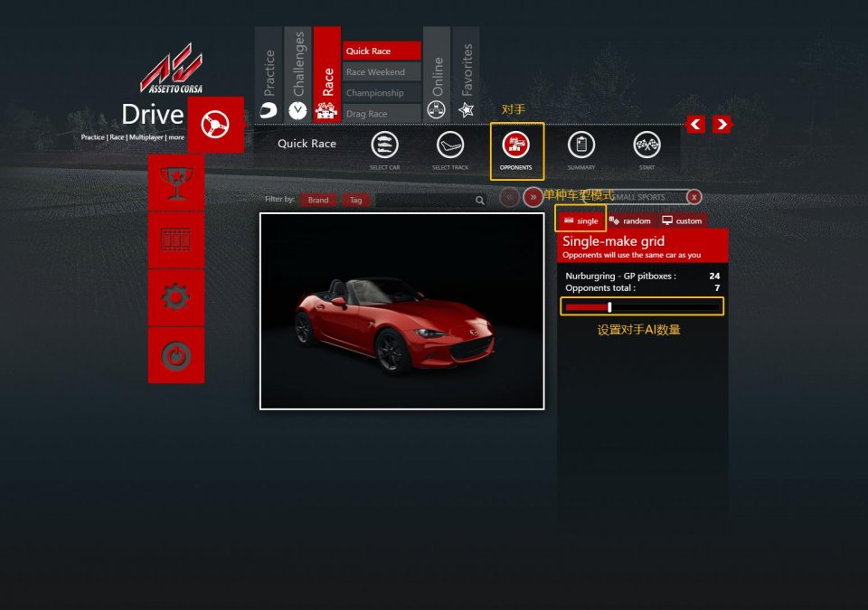868x610 pixels.
Task: Select the custom grid mode
Action: pyautogui.click(x=682, y=221)
